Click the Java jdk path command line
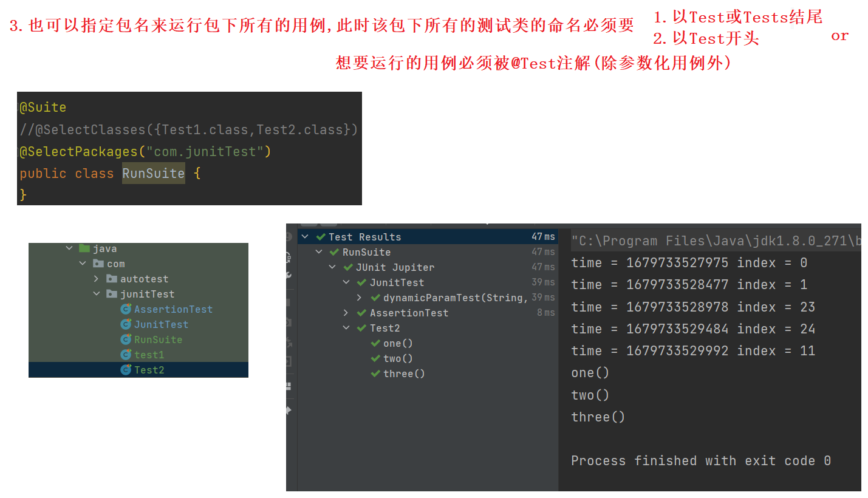This screenshot has width=868, height=498. (716, 241)
